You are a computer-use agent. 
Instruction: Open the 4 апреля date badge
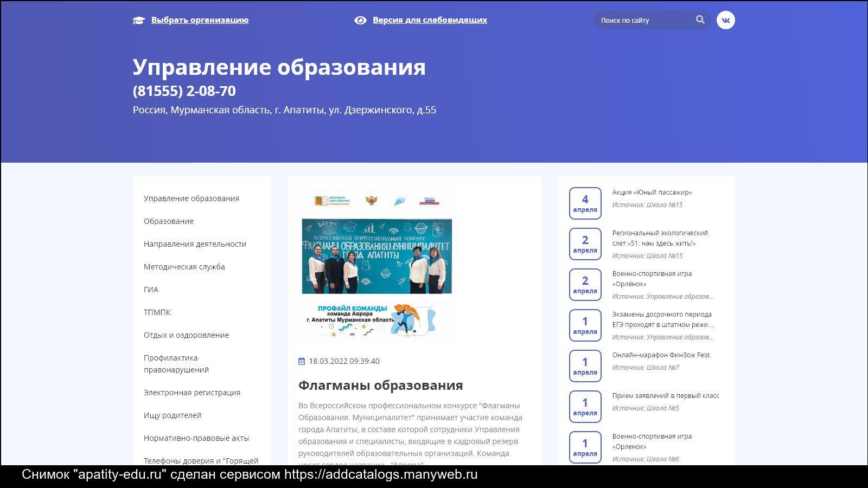[585, 203]
